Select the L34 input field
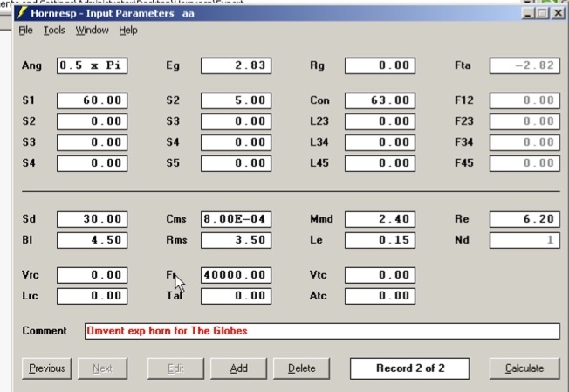Image resolution: width=569 pixels, height=392 pixels. [380, 142]
